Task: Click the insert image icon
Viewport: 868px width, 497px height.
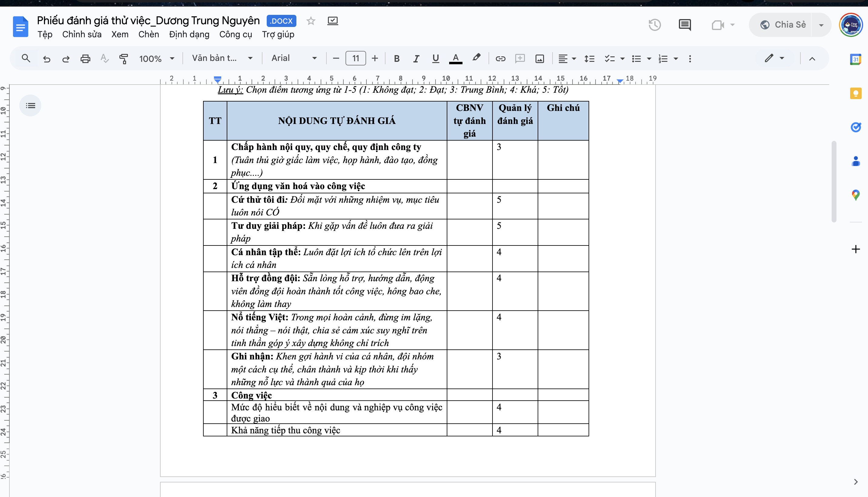Action: click(539, 59)
